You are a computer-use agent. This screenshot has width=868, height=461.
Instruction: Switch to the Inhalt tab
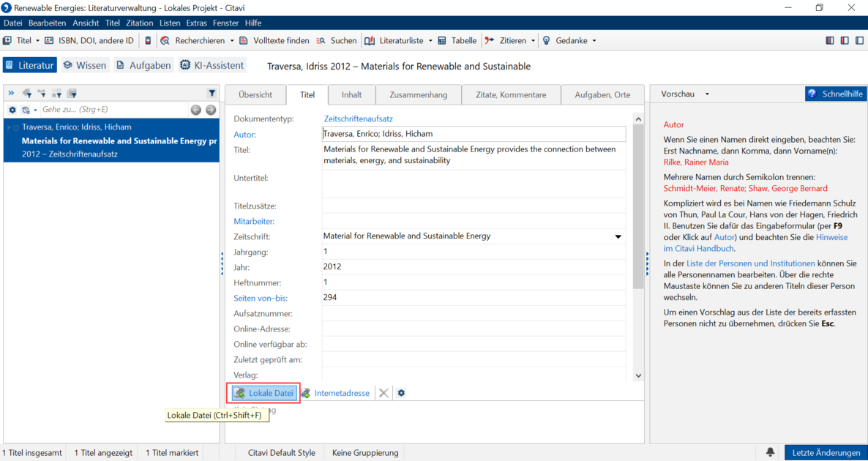click(x=351, y=94)
